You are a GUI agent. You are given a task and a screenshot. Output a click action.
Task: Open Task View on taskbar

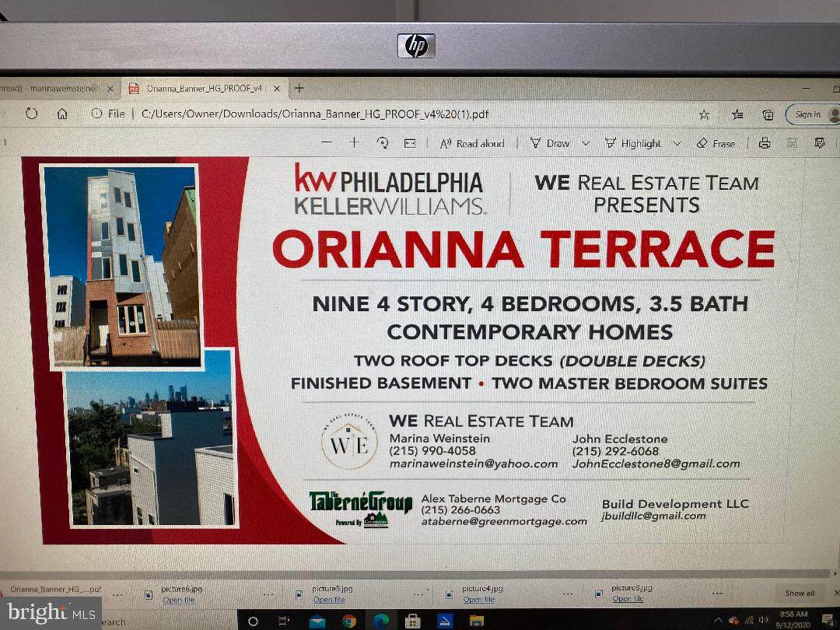pyautogui.click(x=283, y=621)
